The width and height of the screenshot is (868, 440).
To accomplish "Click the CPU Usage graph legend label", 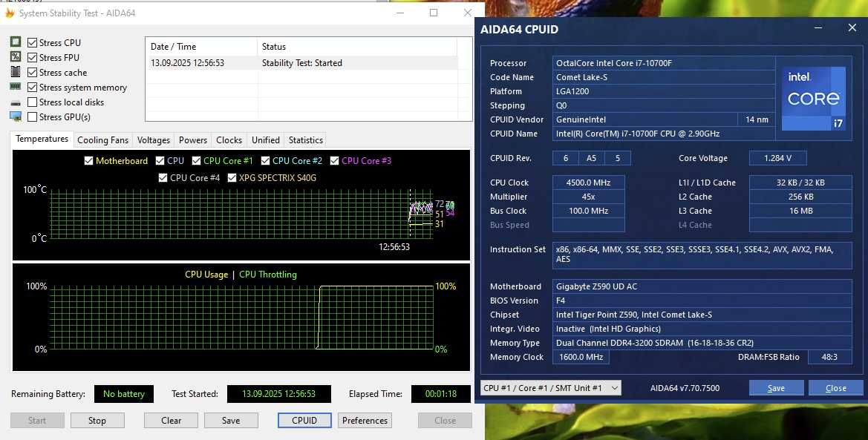I will coord(206,275).
